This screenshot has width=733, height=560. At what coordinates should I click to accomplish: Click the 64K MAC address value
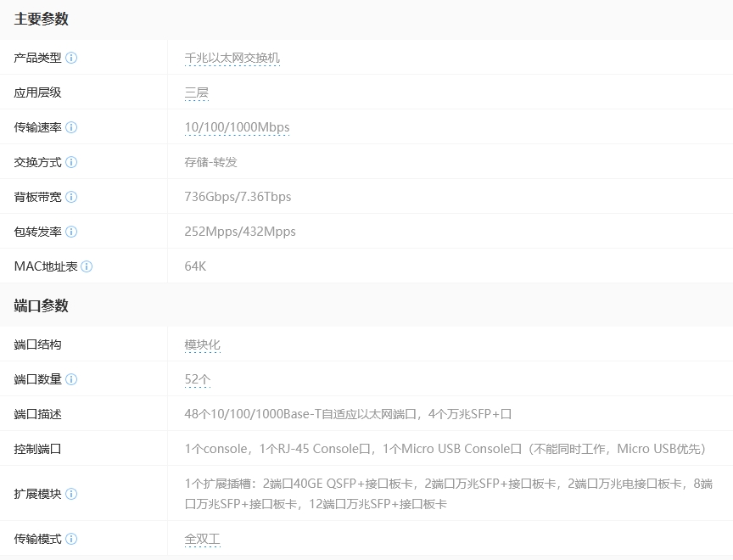(x=195, y=266)
